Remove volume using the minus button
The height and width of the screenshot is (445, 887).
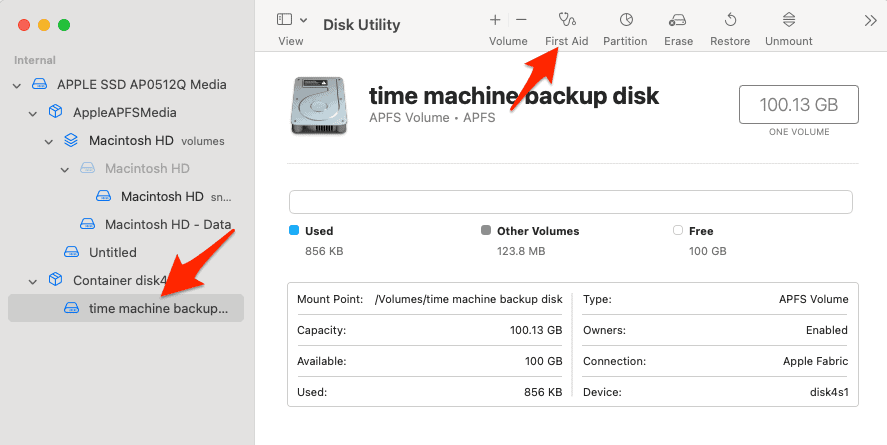pyautogui.click(x=521, y=20)
